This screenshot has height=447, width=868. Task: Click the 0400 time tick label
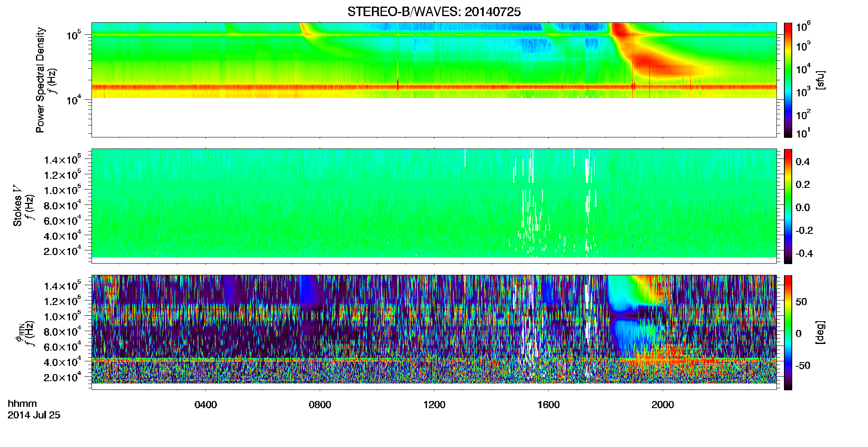[x=206, y=405]
